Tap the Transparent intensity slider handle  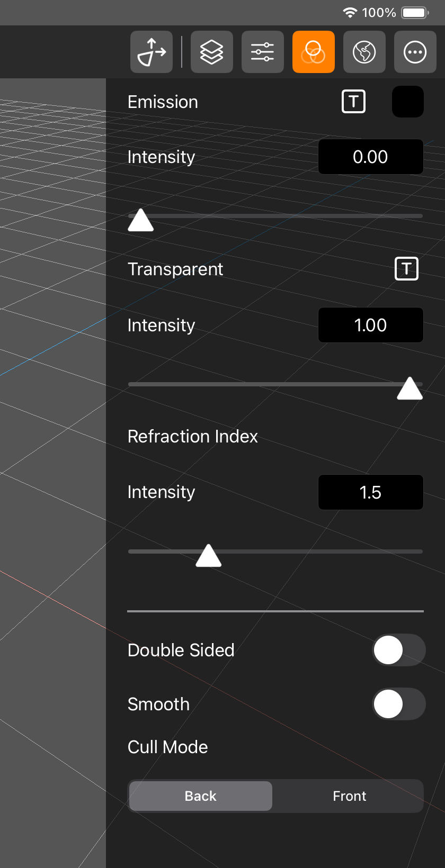[x=410, y=388]
